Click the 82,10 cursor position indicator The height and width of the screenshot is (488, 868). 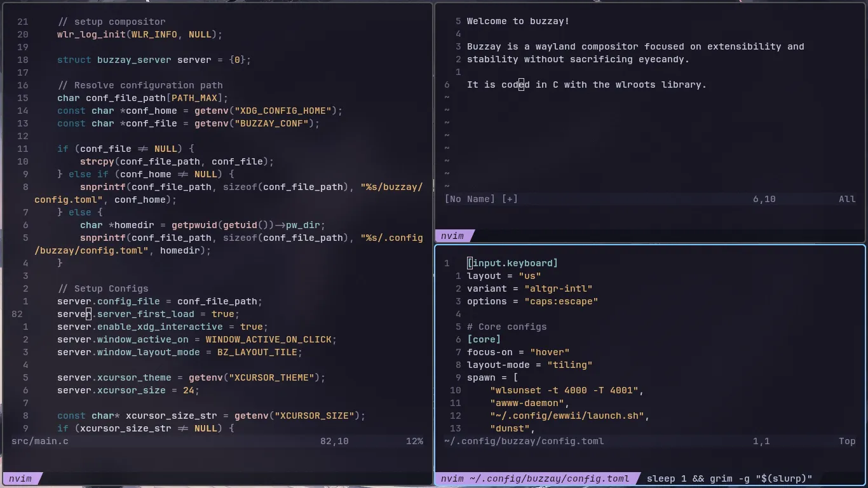[334, 441]
